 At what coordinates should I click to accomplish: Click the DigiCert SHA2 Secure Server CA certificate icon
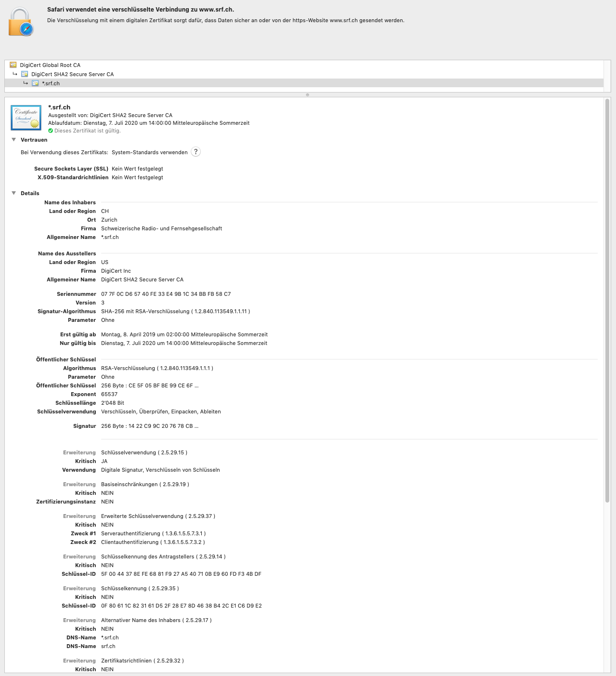coord(25,74)
